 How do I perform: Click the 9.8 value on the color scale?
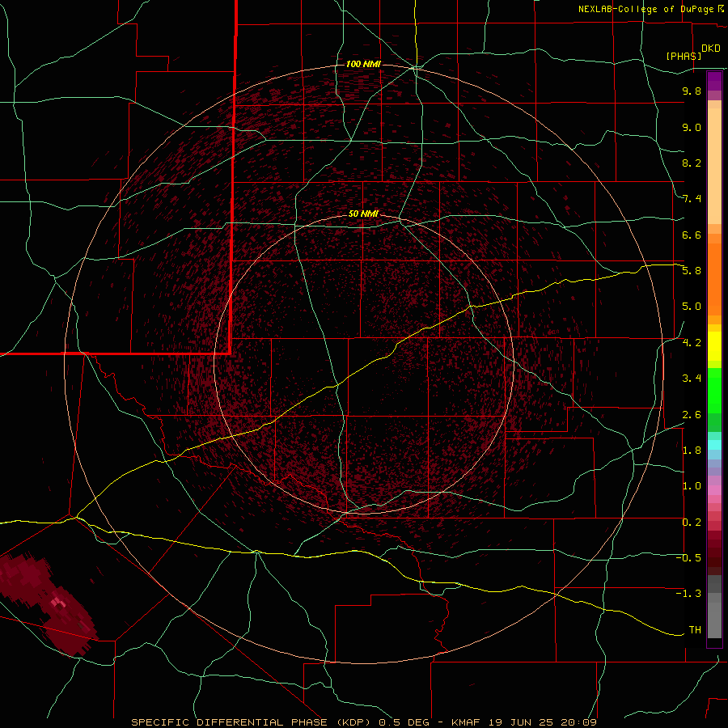[692, 91]
